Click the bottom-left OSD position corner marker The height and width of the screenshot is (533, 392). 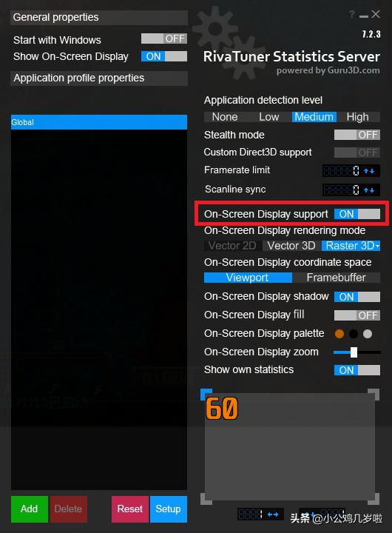click(206, 499)
